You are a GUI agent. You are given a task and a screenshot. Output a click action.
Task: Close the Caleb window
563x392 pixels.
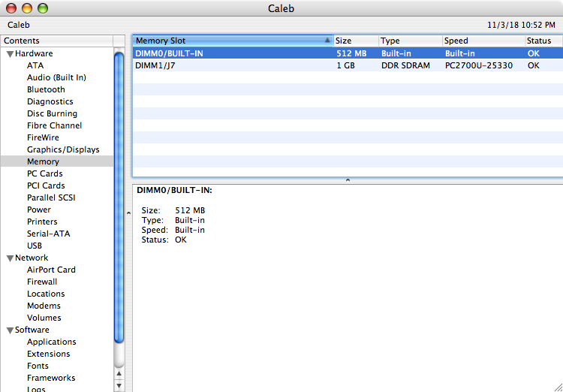pyautogui.click(x=11, y=8)
